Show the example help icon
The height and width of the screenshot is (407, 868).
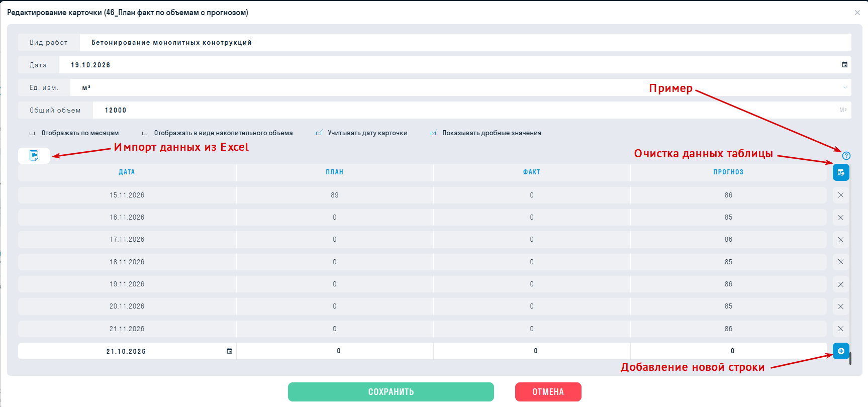[x=846, y=156]
